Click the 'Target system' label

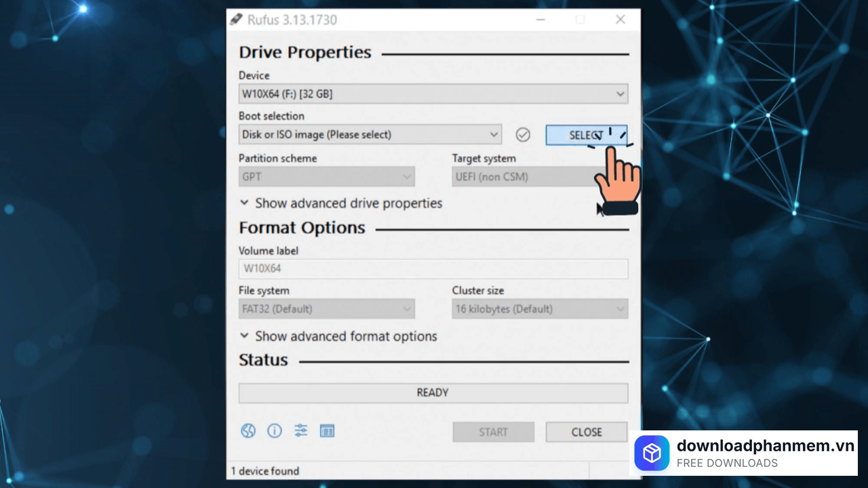tap(484, 158)
